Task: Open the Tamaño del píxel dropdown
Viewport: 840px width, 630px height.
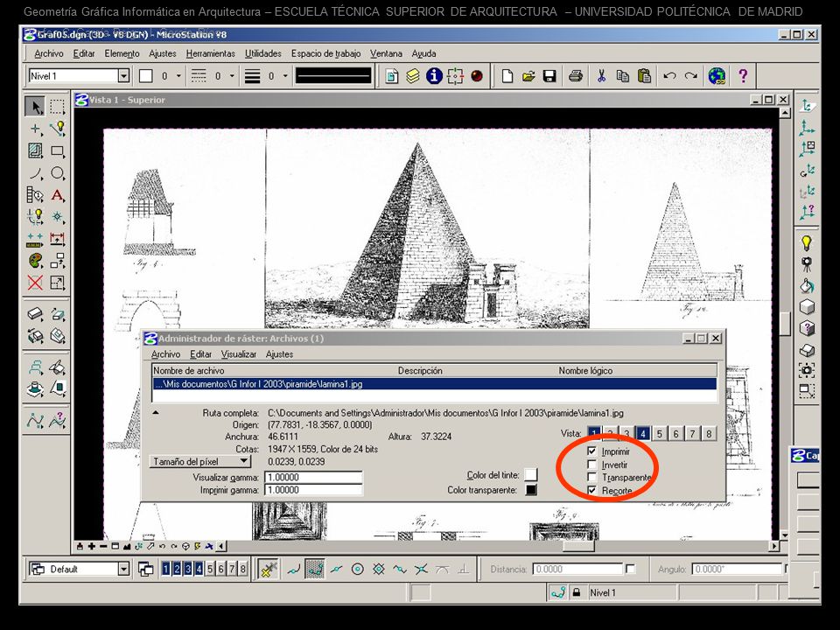Action: pos(199,461)
